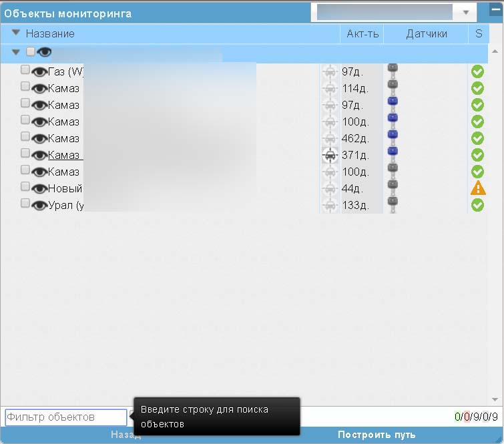This screenshot has height=444, width=504.
Task: Sort by the Акт-ть column header
Action: pyautogui.click(x=362, y=33)
